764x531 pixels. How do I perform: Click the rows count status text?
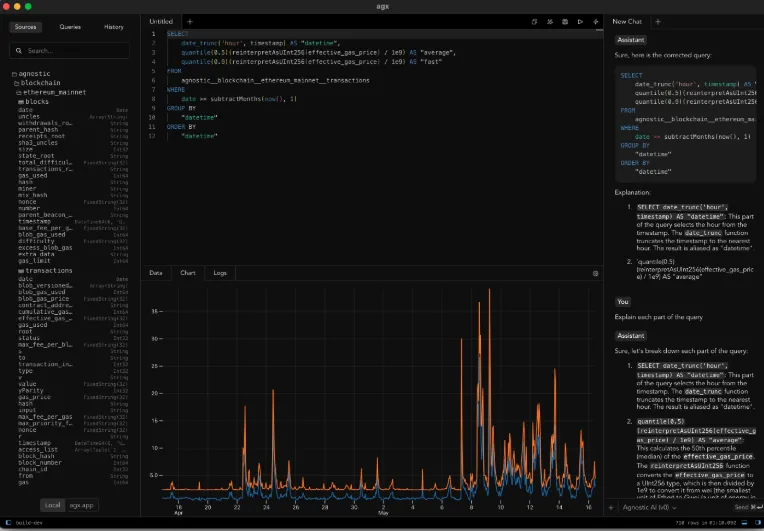coord(706,523)
